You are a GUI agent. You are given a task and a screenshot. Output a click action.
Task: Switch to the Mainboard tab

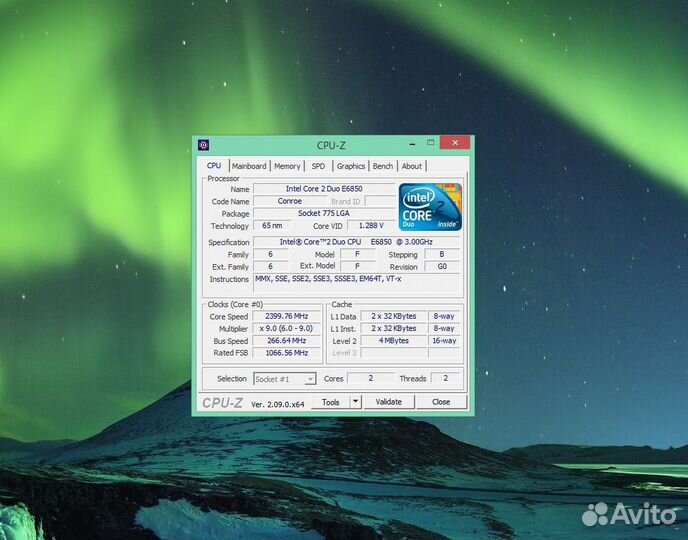[x=249, y=166]
